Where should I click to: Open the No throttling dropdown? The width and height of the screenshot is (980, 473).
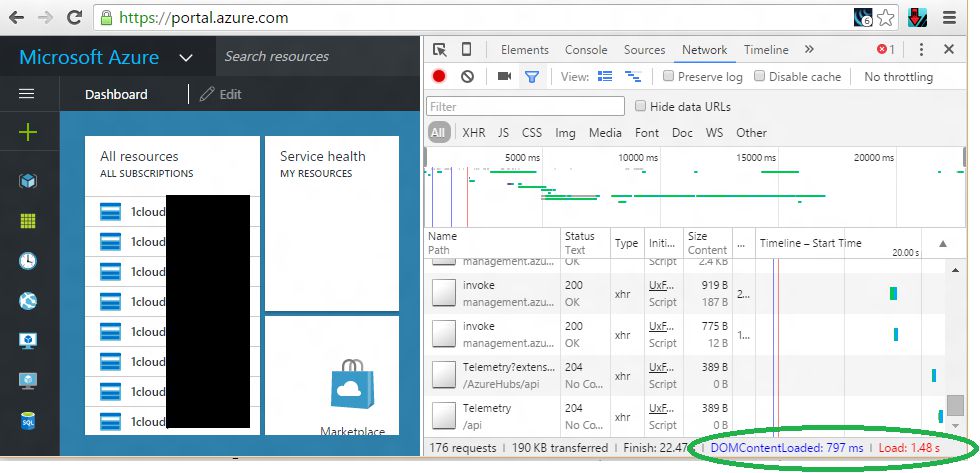(898, 77)
